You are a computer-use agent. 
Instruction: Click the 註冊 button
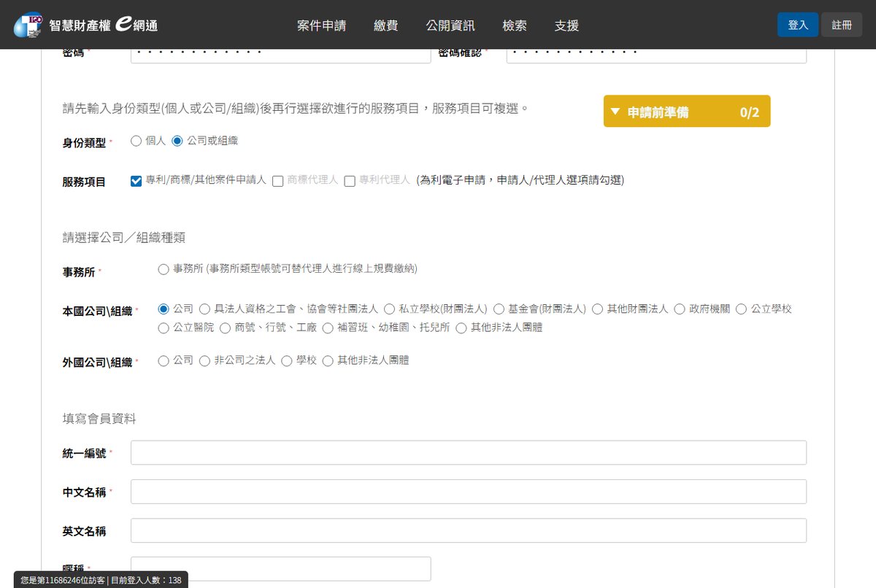[x=842, y=25]
